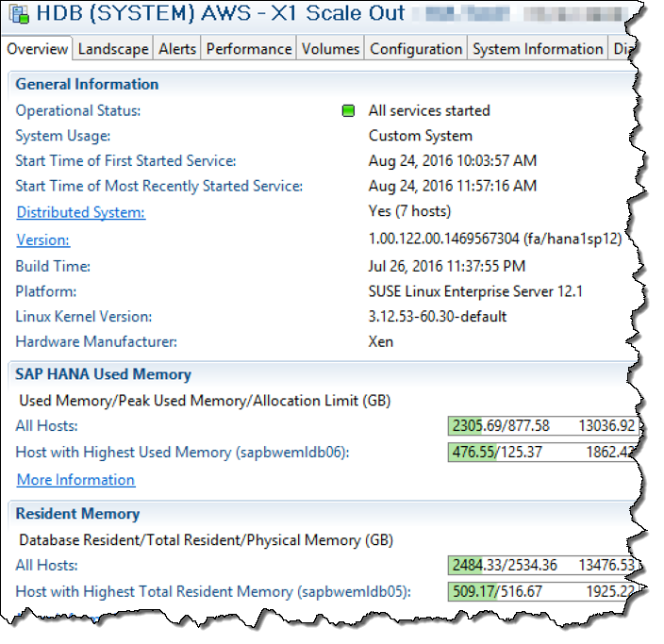Select the 'System Usage:' label
The width and height of the screenshot is (664, 644).
[x=62, y=136]
